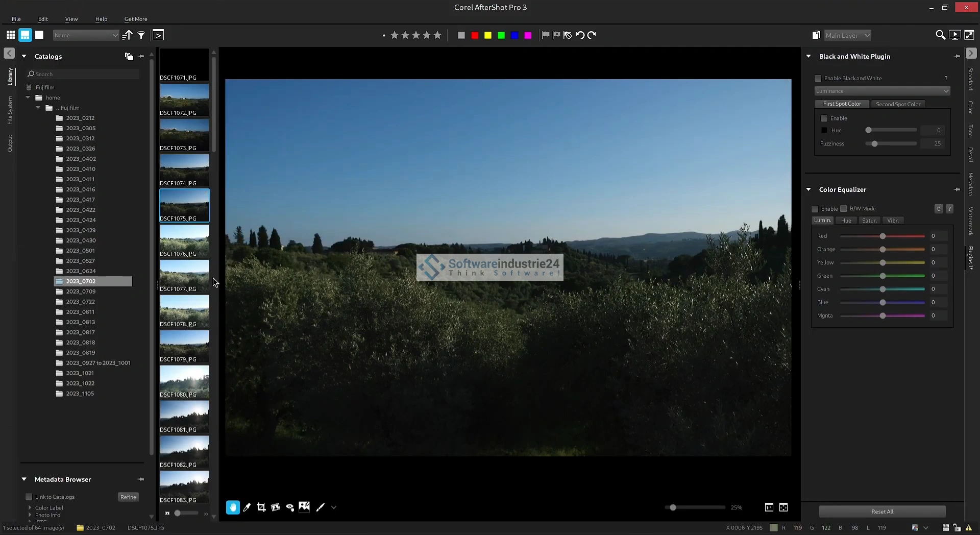Viewport: 980px width, 535px height.
Task: Click the Reset All button
Action: [x=882, y=512]
